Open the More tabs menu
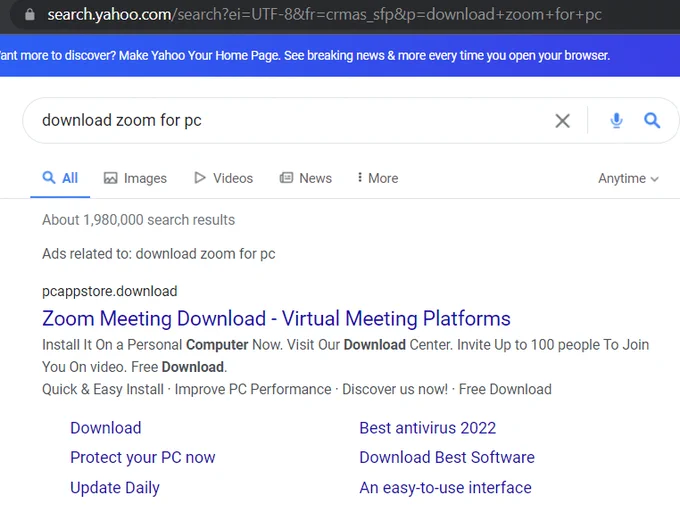The image size is (680, 520). click(377, 178)
